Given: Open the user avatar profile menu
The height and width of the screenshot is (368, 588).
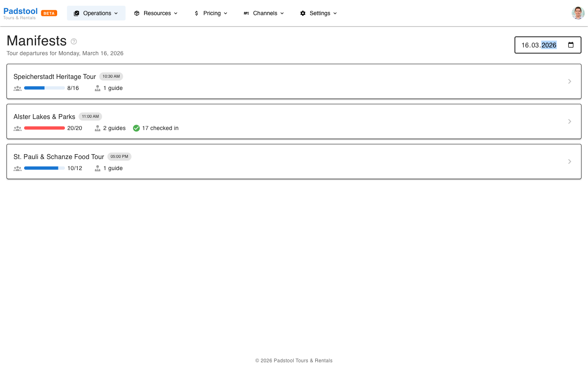Looking at the screenshot, I should [x=578, y=13].
